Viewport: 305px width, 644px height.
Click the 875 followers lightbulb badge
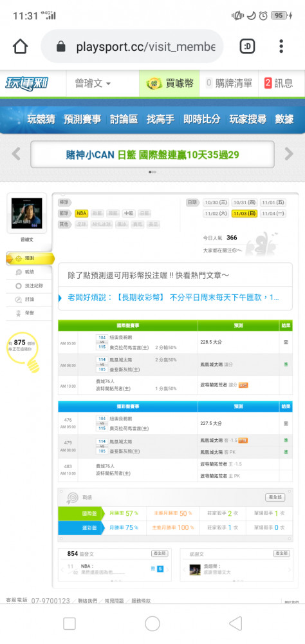[x=23, y=351]
